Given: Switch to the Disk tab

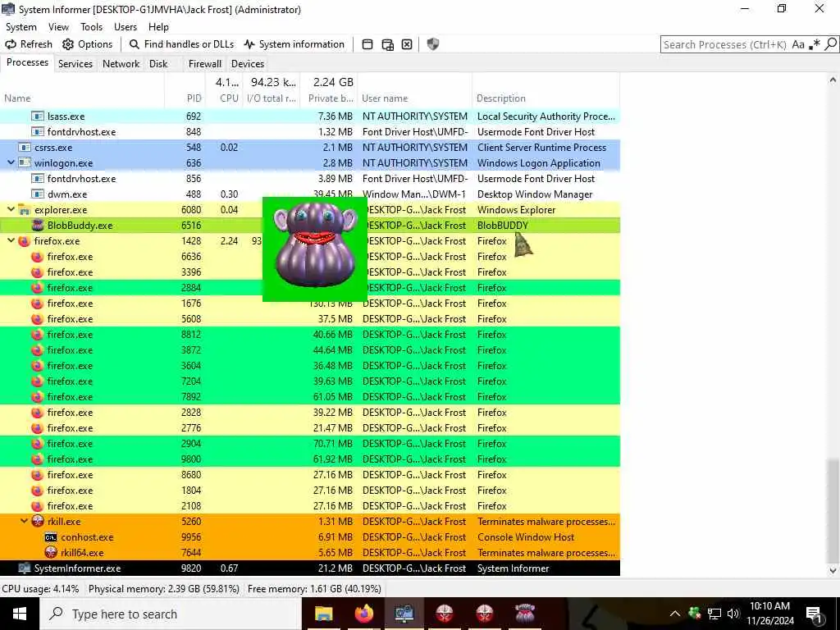Looking at the screenshot, I should click(158, 64).
